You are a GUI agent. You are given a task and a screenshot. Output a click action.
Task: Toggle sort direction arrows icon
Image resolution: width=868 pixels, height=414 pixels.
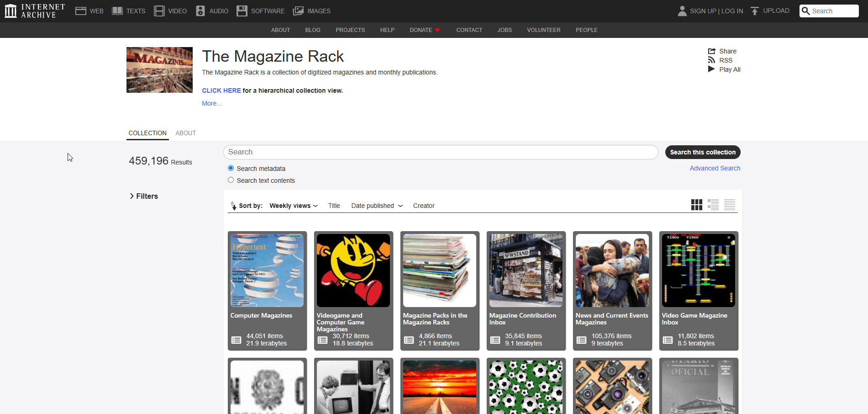click(233, 206)
